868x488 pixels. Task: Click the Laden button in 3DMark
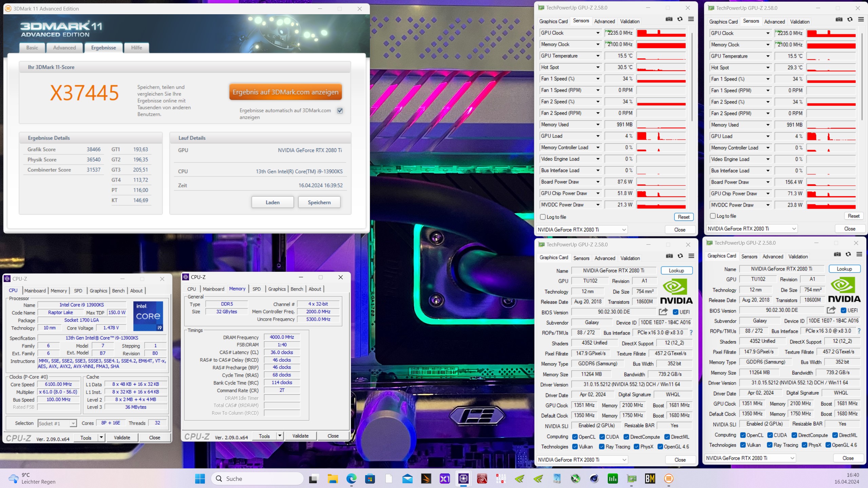point(272,202)
